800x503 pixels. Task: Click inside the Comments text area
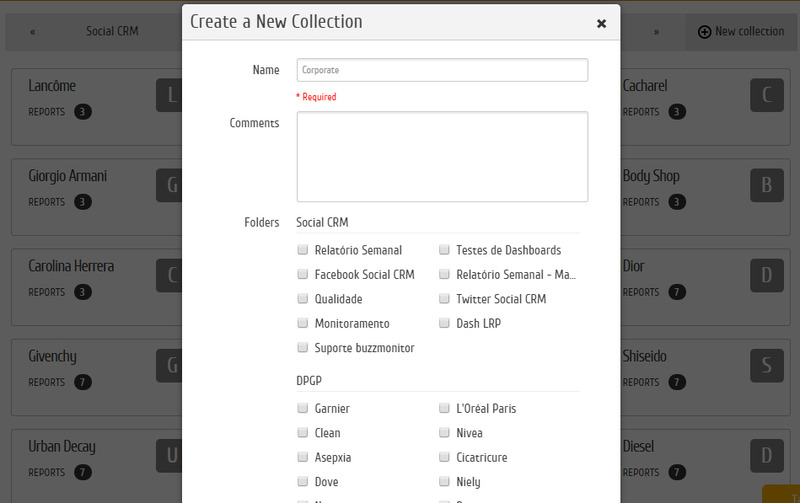click(442, 156)
